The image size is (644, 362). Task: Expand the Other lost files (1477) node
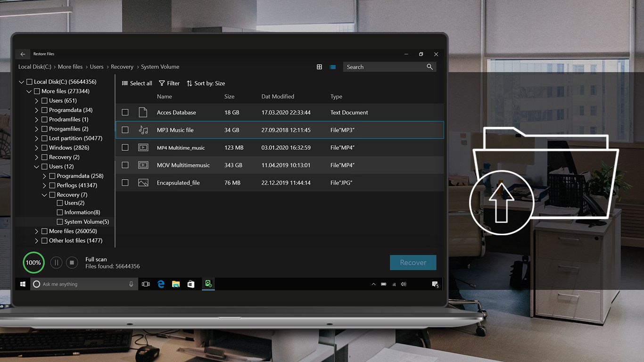[x=37, y=240]
